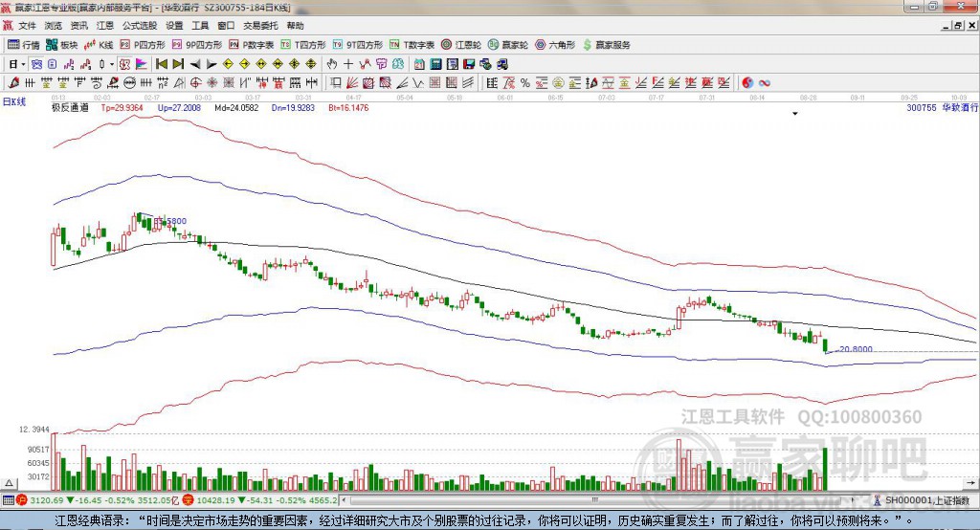Click the gold circled 金 icon
Image resolution: width=980 pixels, height=530 pixels.
pyautogui.click(x=558, y=82)
